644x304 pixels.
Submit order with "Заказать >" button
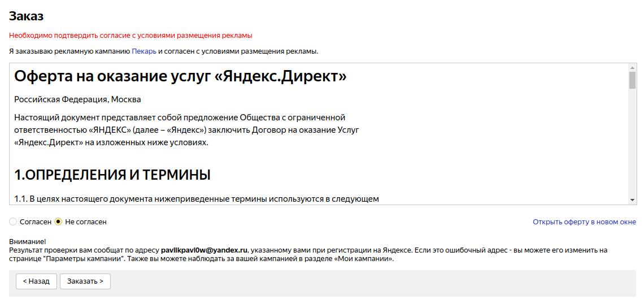tap(85, 281)
